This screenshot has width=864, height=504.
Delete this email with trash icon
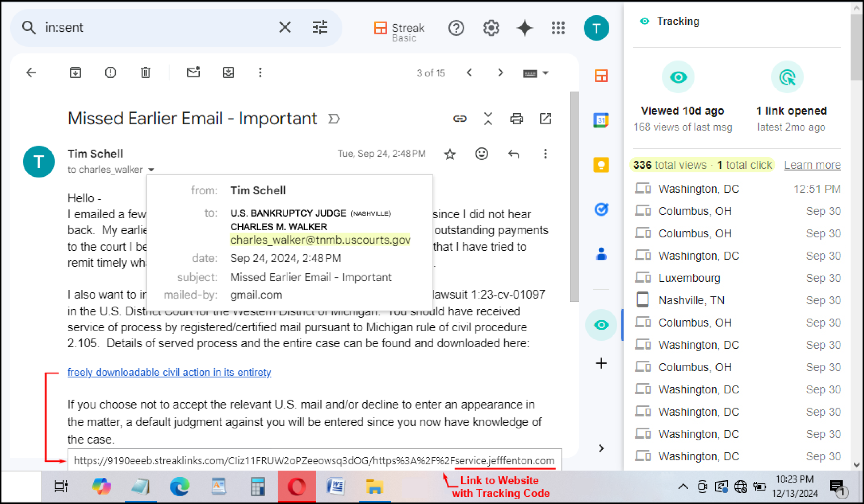(145, 73)
